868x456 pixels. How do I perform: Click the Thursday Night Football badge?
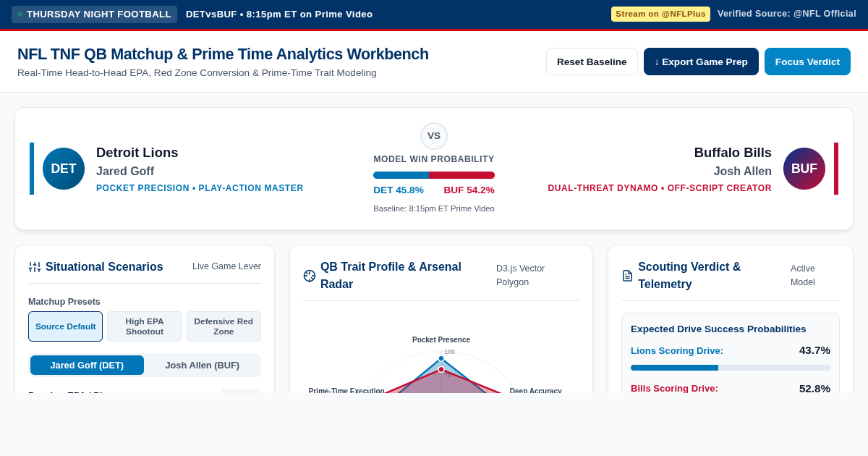coord(94,14)
